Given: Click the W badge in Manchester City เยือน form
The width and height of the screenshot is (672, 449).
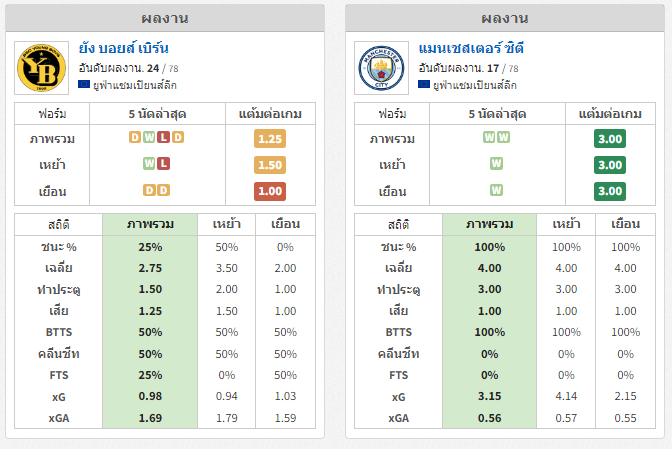Looking at the screenshot, I should pos(496,190).
